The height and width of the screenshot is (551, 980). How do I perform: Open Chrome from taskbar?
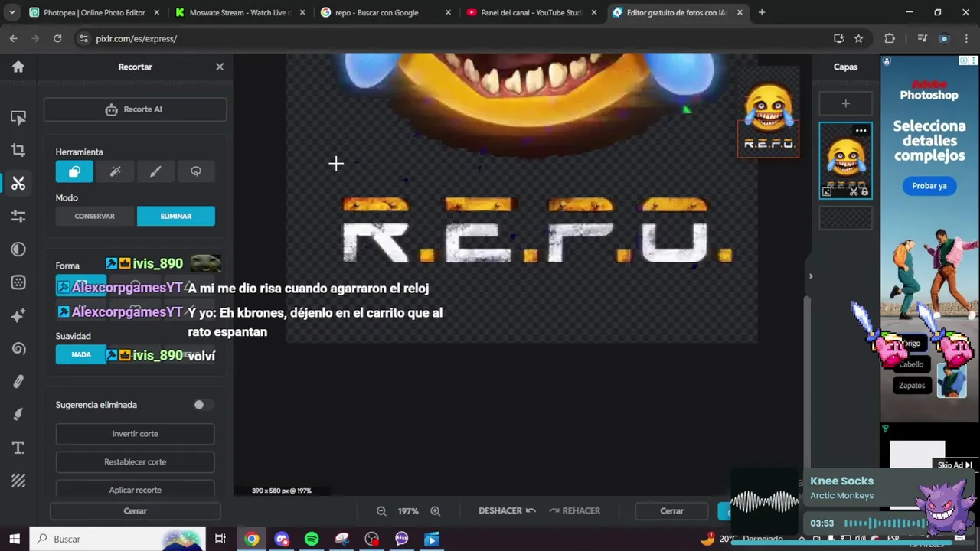click(x=251, y=539)
